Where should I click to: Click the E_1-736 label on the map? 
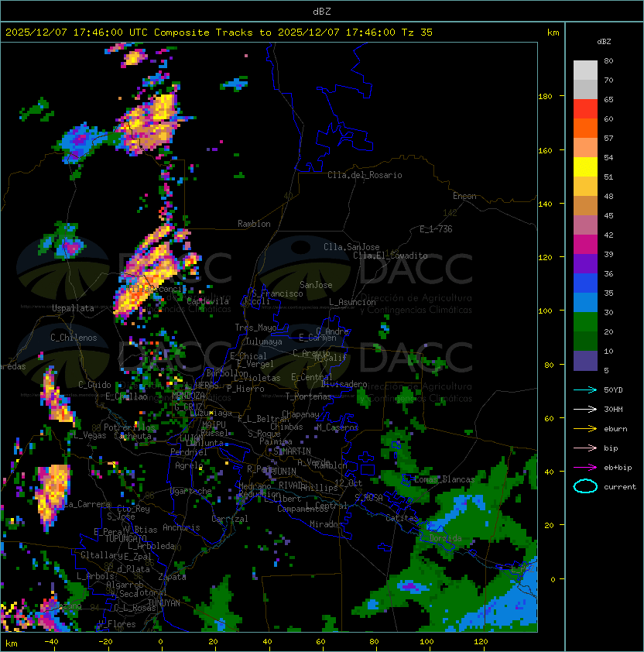[436, 229]
